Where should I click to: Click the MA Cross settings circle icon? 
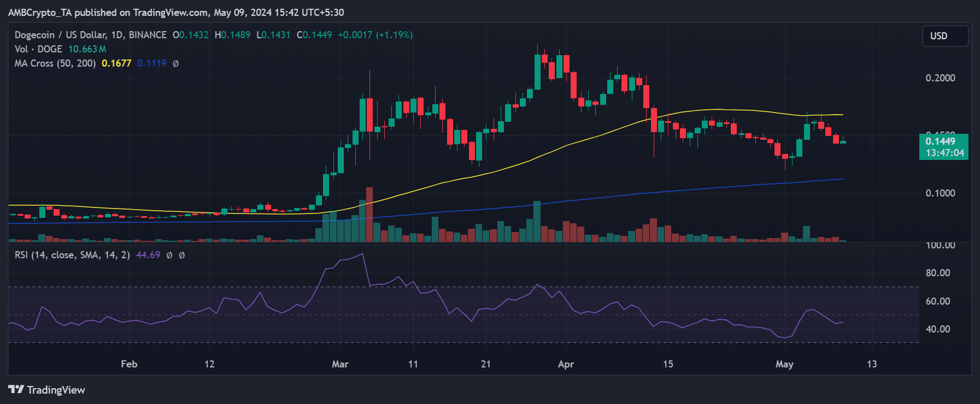[175, 63]
